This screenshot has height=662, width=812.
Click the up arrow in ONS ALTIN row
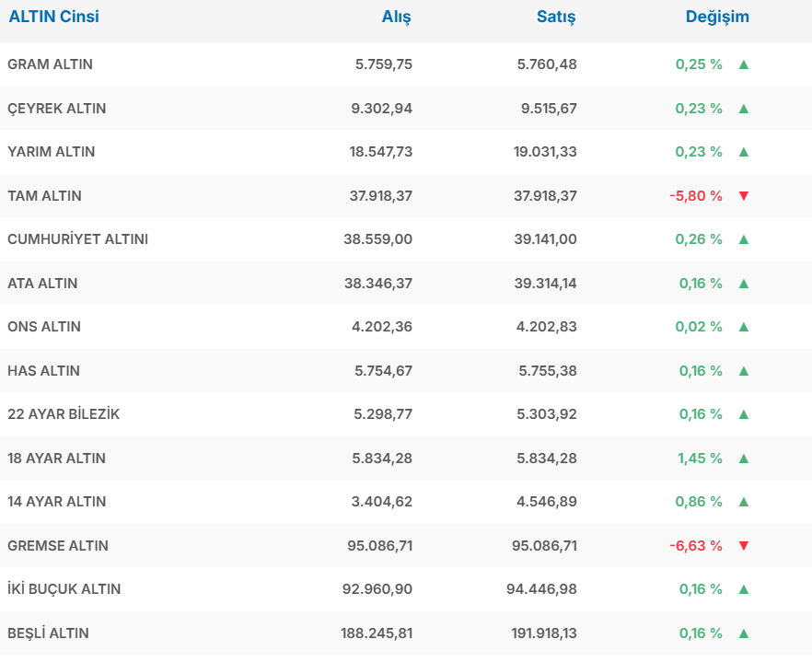pos(744,327)
